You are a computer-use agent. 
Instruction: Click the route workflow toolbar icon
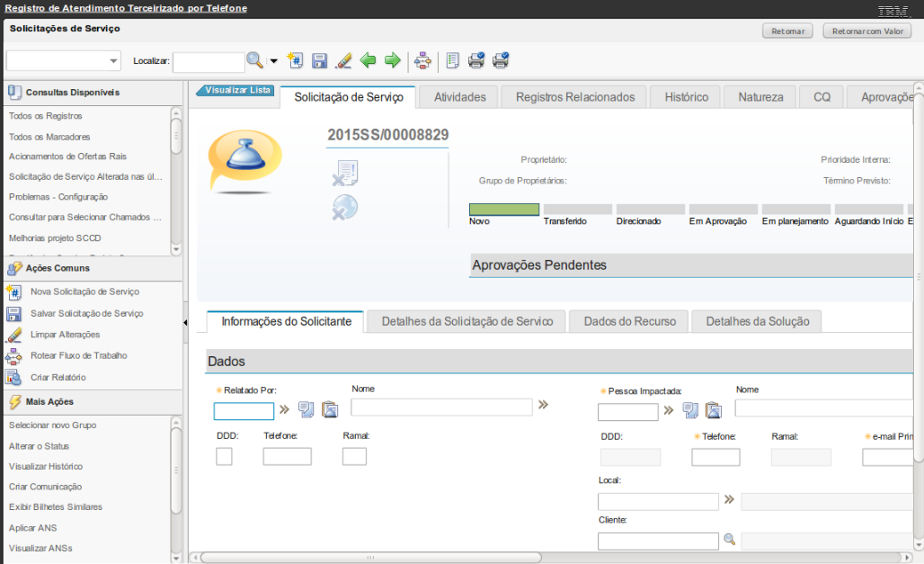(x=422, y=61)
